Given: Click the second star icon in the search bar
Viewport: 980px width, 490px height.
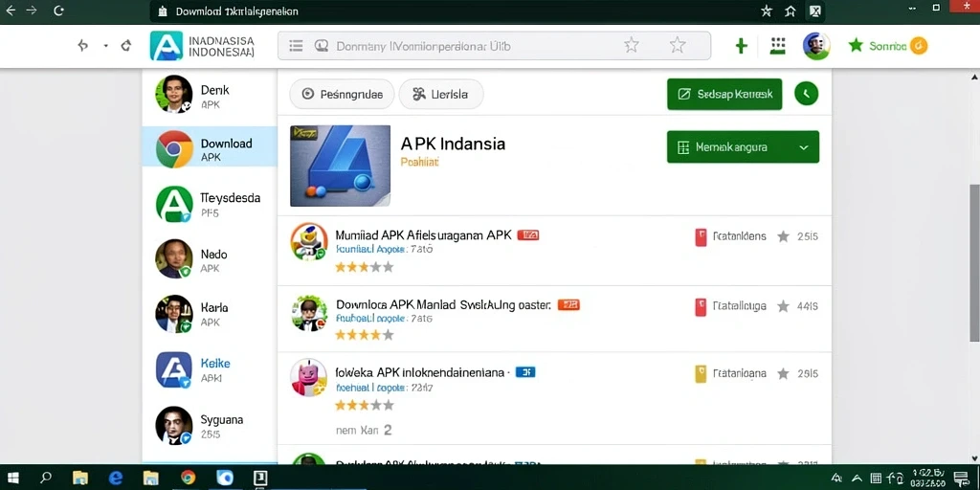Looking at the screenshot, I should (x=678, y=45).
